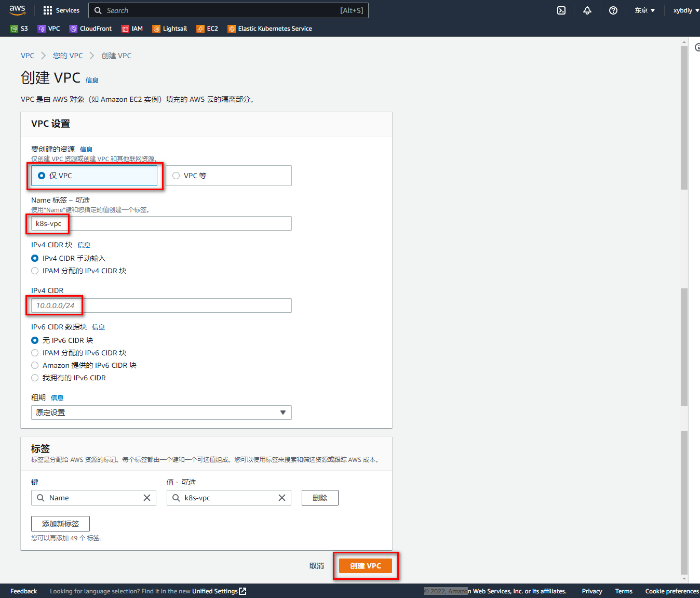This screenshot has width=700, height=598.
Task: Open 信息 link beside 租期
Action: pyautogui.click(x=57, y=398)
